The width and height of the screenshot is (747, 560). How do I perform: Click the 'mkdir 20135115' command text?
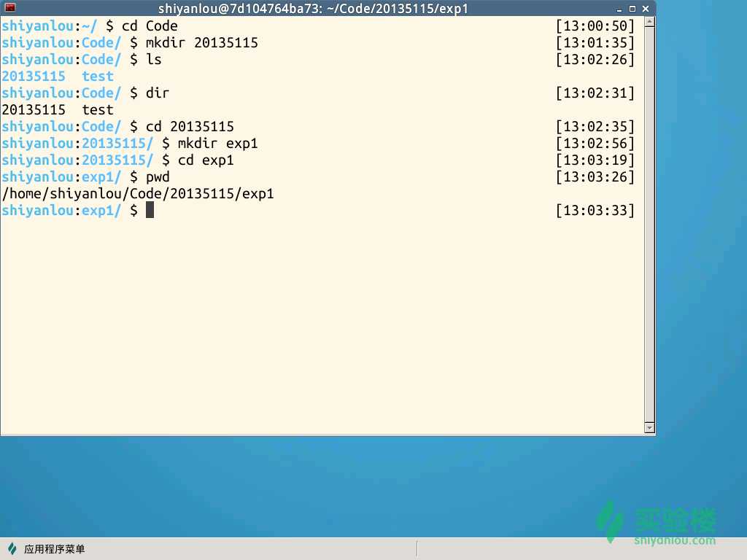(201, 43)
